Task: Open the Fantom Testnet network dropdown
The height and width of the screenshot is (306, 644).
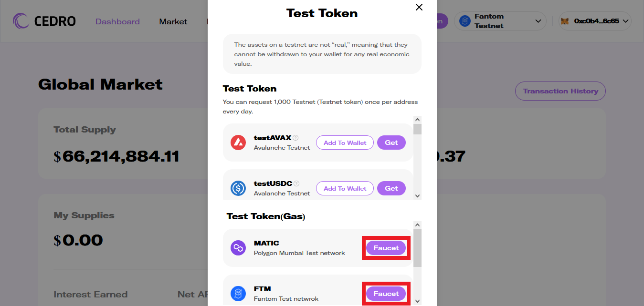Action: (538, 21)
